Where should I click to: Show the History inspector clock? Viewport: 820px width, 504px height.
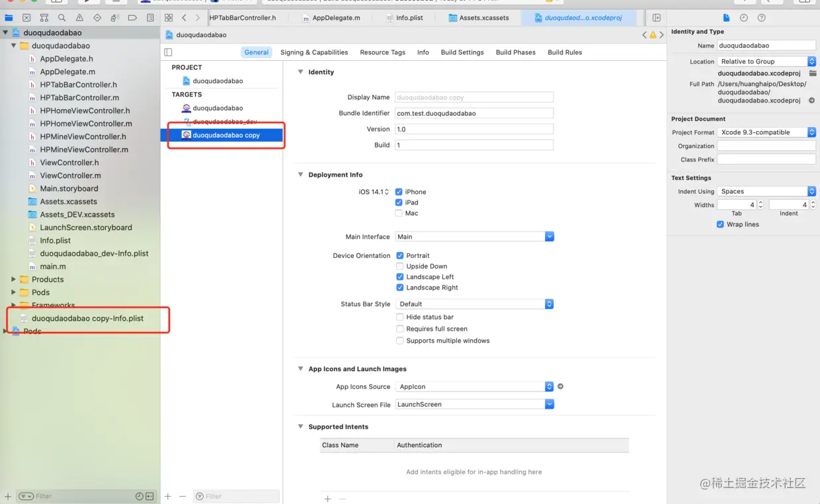744,18
